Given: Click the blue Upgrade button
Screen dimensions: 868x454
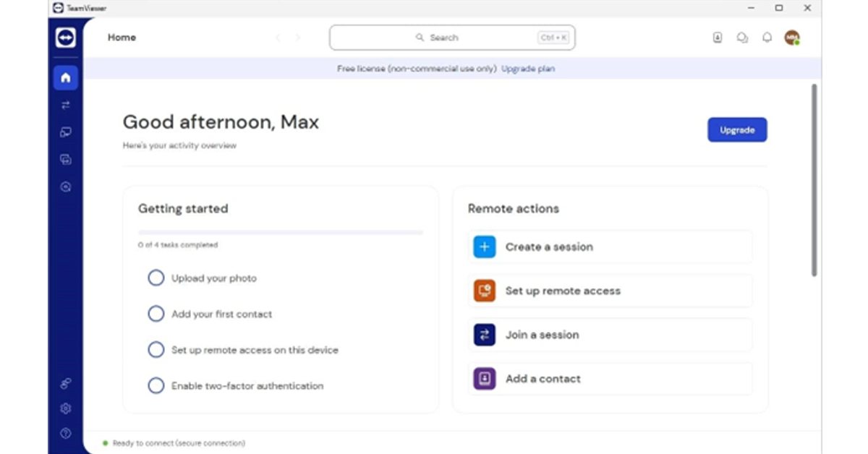Looking at the screenshot, I should click(x=737, y=130).
